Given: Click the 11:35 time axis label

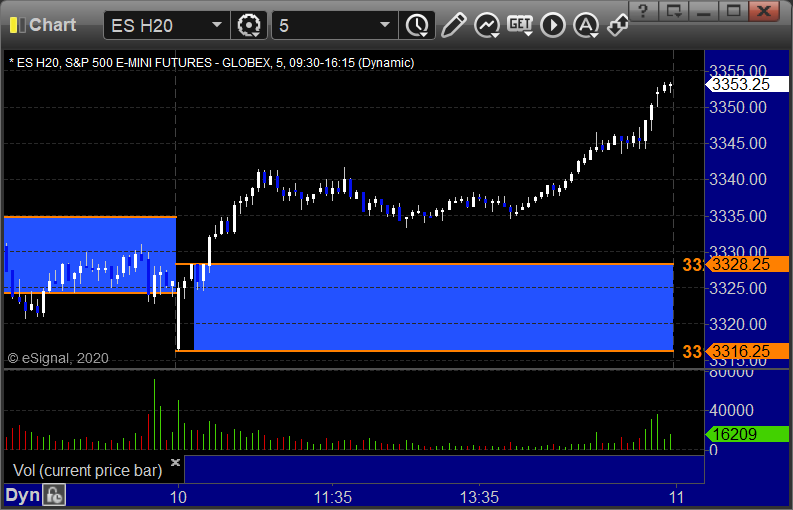Looking at the screenshot, I should click(333, 497).
